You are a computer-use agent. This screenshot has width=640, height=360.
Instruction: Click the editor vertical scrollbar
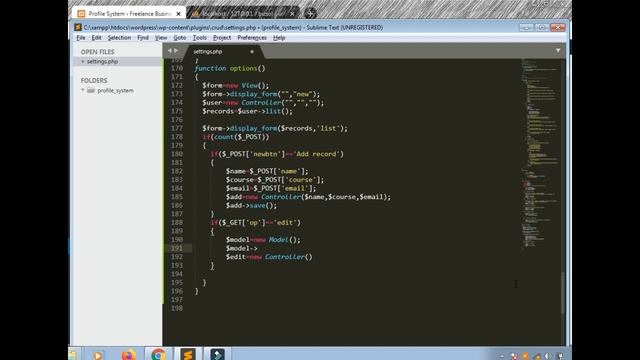coord(562,292)
